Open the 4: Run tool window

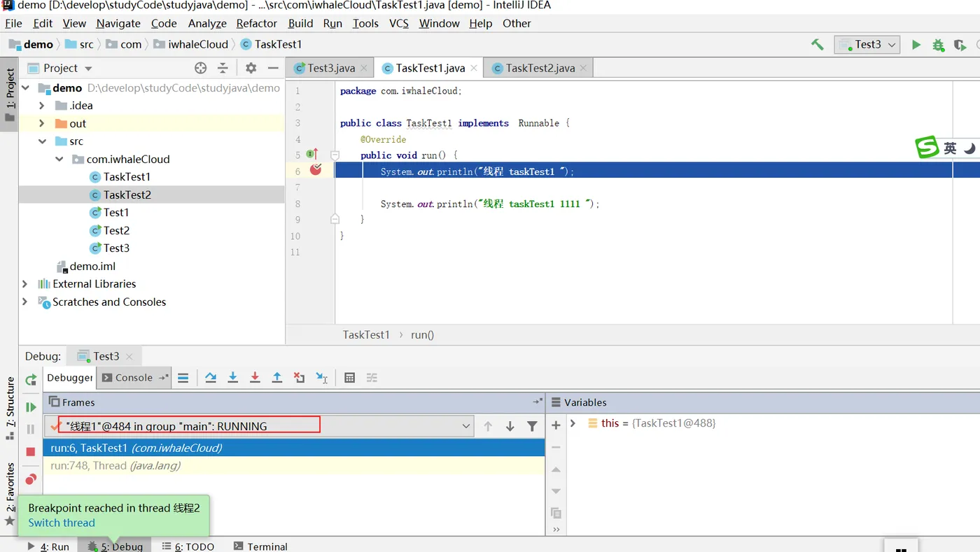coord(48,546)
